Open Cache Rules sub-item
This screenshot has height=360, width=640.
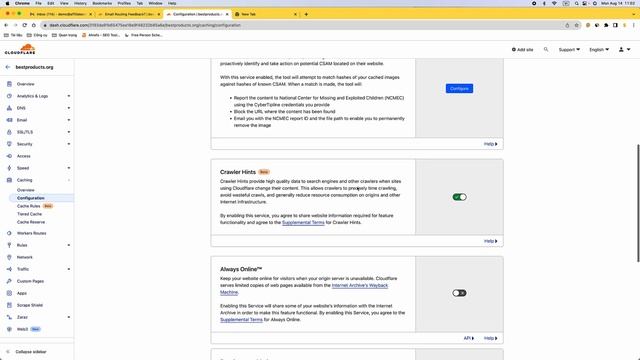[x=29, y=206]
